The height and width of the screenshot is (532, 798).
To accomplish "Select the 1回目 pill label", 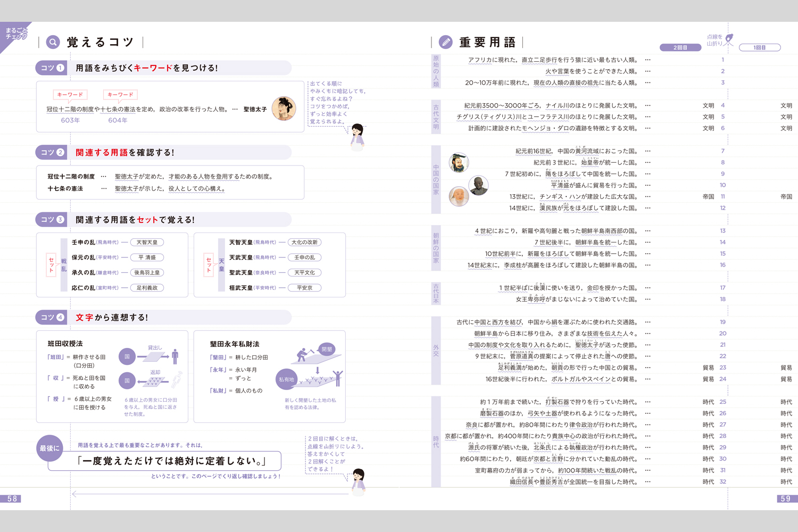I will click(x=760, y=47).
